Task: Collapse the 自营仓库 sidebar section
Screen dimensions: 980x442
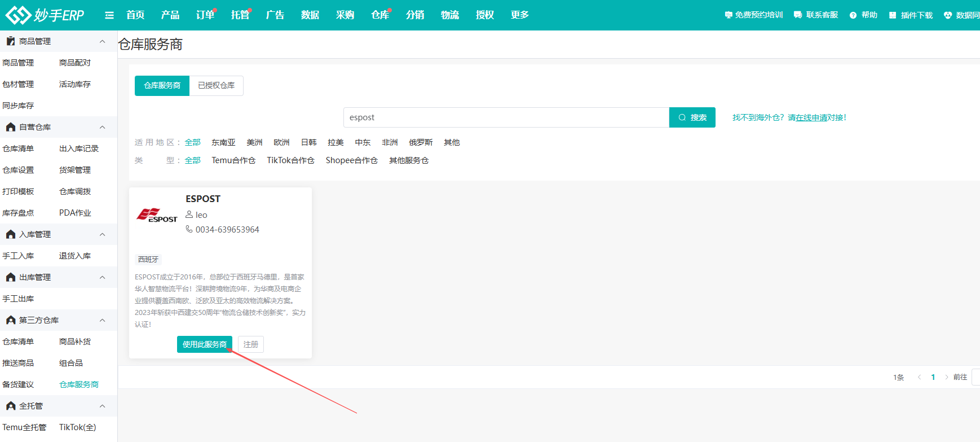Action: pyautogui.click(x=102, y=127)
